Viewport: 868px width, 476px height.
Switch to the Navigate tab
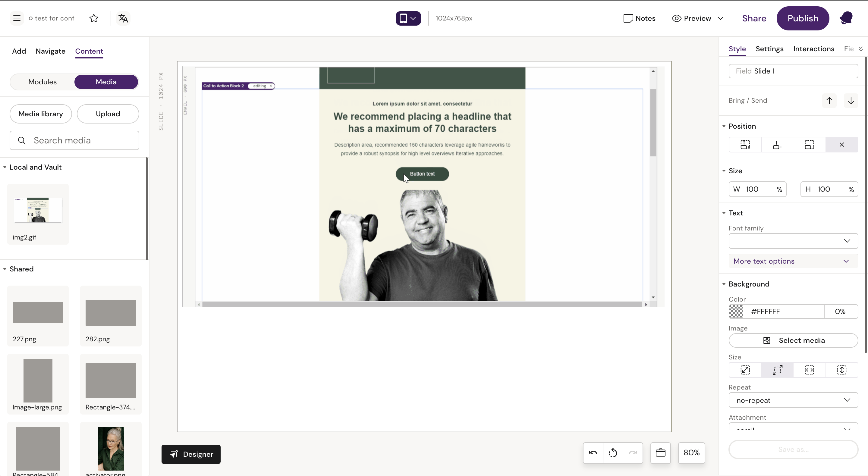51,51
